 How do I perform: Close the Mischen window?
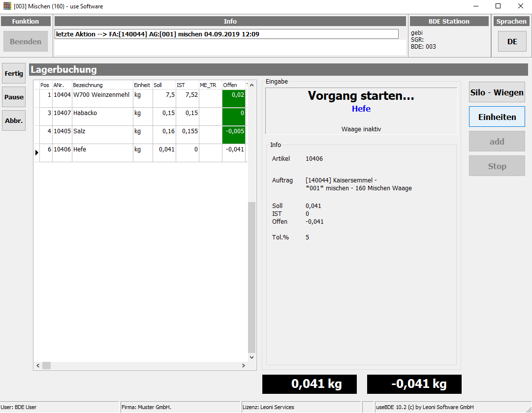[x=521, y=6]
